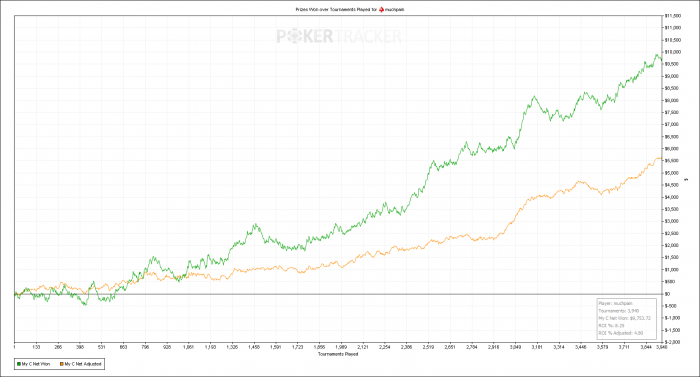Click the Tournaments: 3,940 stat line

(619, 310)
